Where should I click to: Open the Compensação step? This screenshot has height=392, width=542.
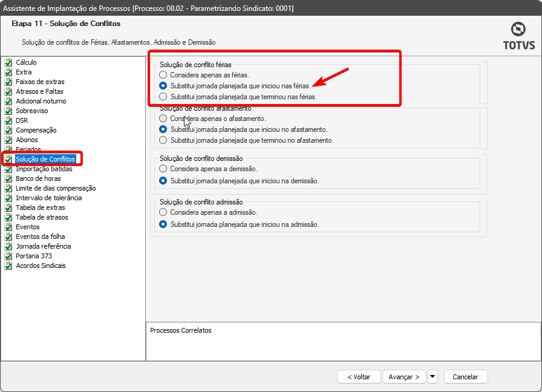pos(36,130)
